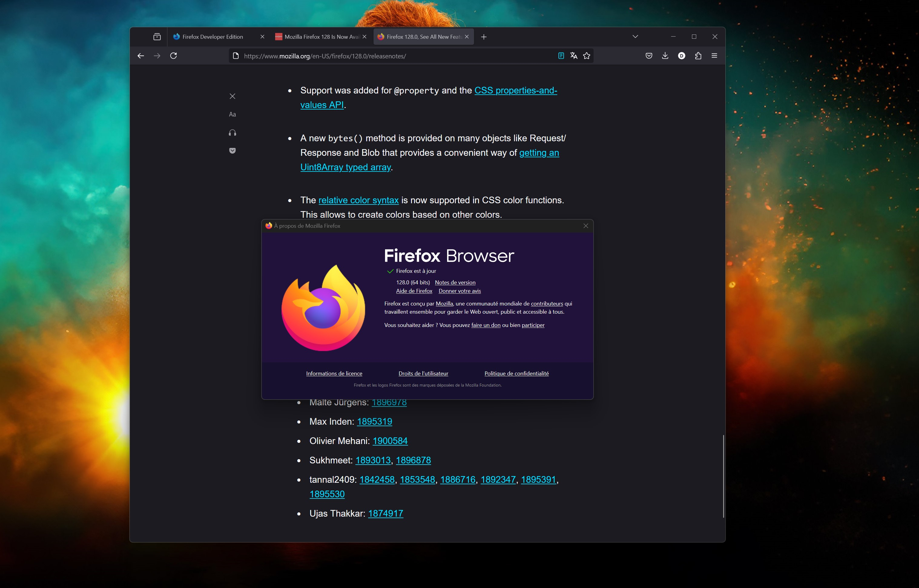919x588 pixels.
Task: Open the translation panel icon
Action: (574, 56)
